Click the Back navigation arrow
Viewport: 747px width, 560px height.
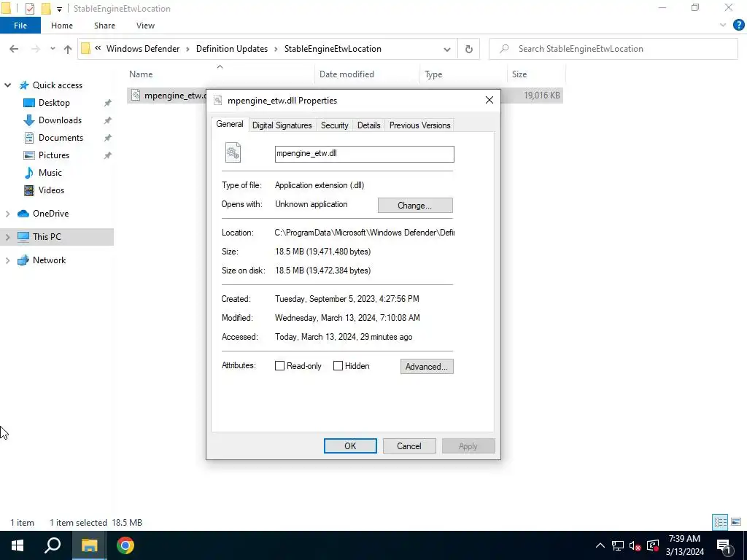(x=14, y=49)
